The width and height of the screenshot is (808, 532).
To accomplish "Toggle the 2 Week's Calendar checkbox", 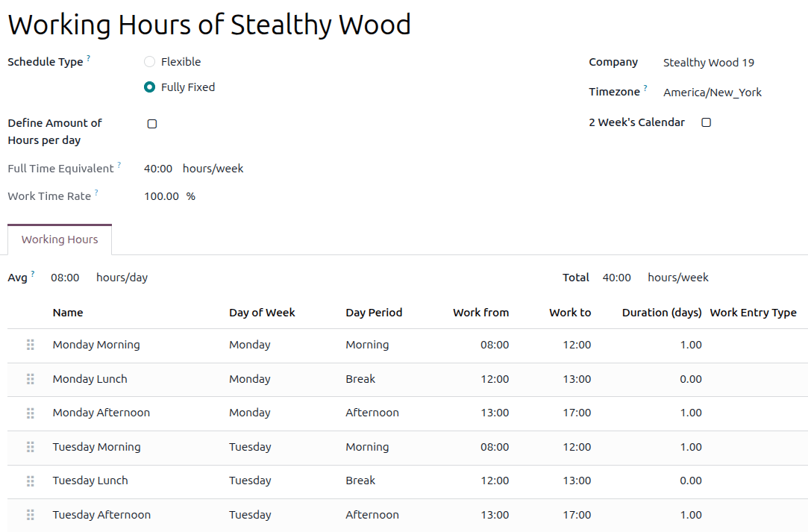I will 707,122.
